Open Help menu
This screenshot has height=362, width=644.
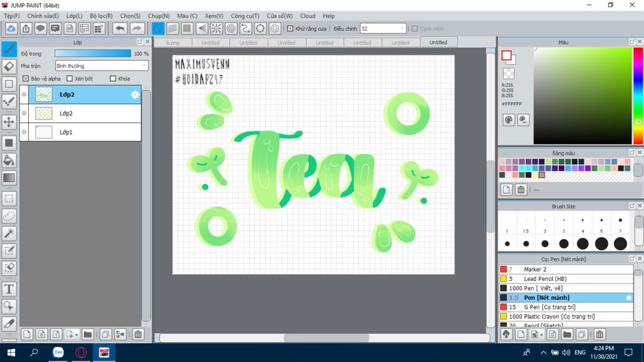(x=328, y=16)
